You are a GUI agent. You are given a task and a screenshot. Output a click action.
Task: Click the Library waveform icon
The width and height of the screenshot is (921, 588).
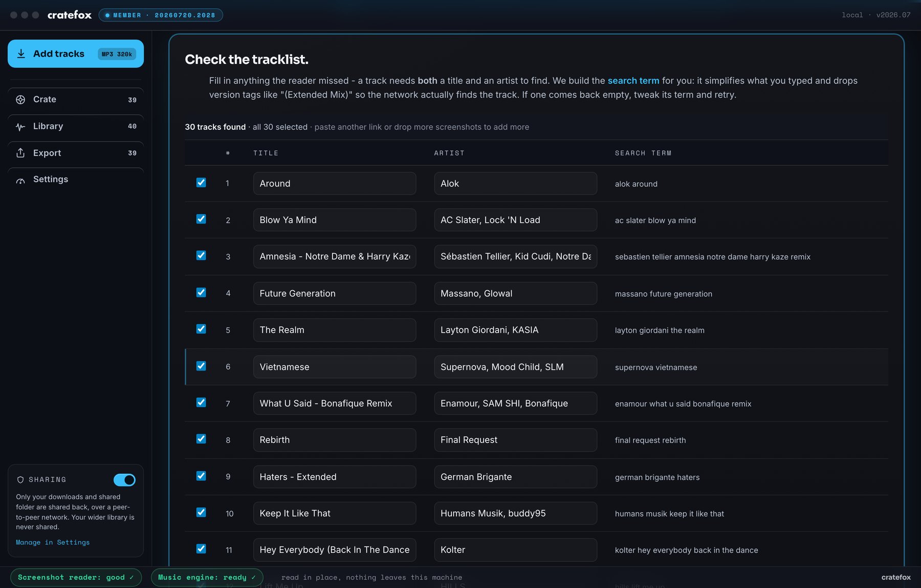(20, 126)
